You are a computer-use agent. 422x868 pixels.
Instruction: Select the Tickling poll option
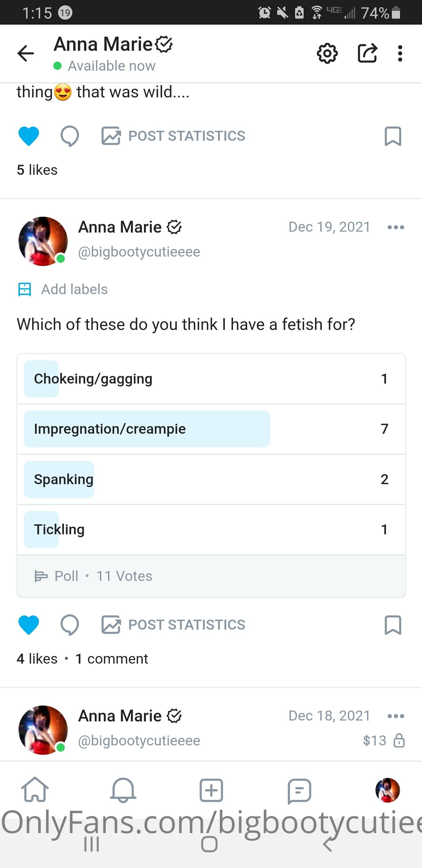coord(211,529)
